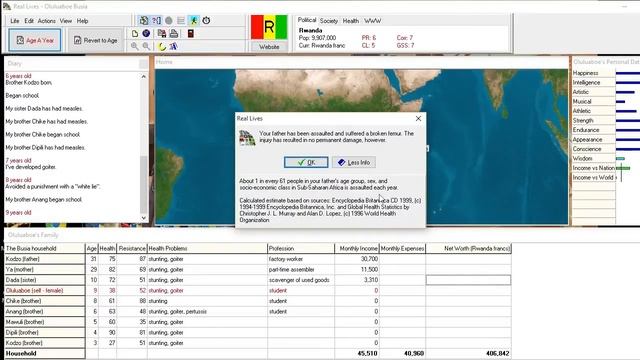Switch to the WWW tab
The width and height of the screenshot is (640, 360).
pos(372,21)
